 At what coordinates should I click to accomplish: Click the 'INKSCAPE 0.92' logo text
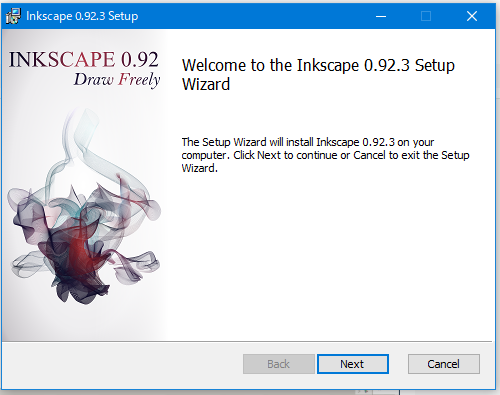click(x=83, y=59)
